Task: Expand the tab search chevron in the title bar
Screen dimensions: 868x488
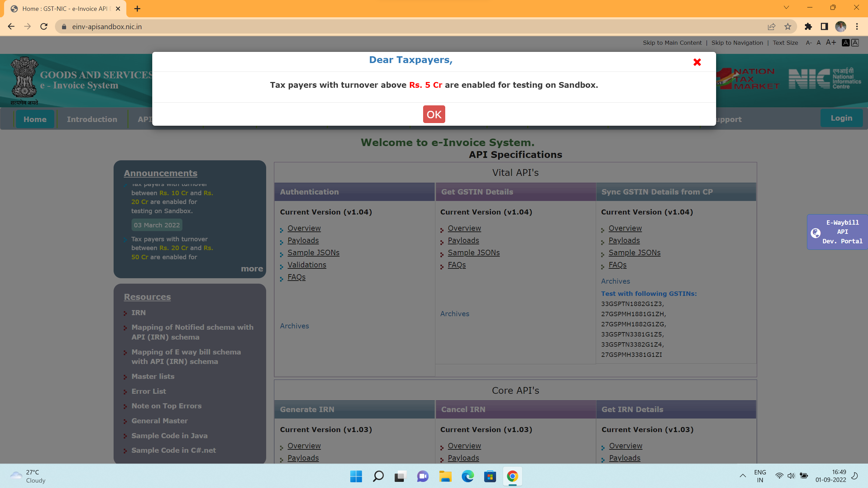Action: point(786,7)
